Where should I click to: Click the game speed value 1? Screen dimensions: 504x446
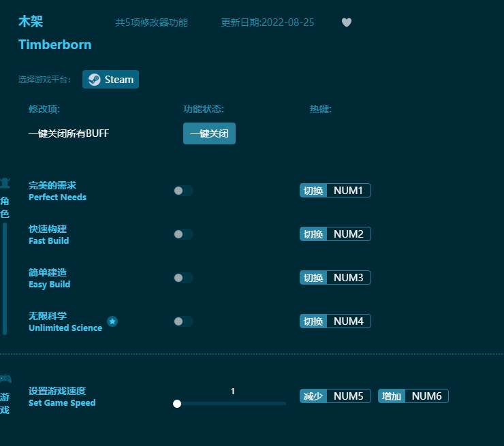(233, 391)
